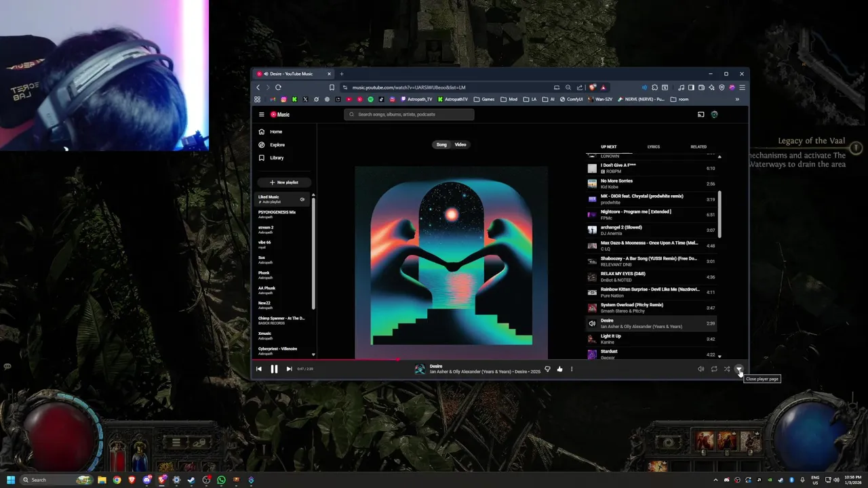This screenshot has height=488, width=868.
Task: Like the song with thumbs up
Action: pos(559,369)
